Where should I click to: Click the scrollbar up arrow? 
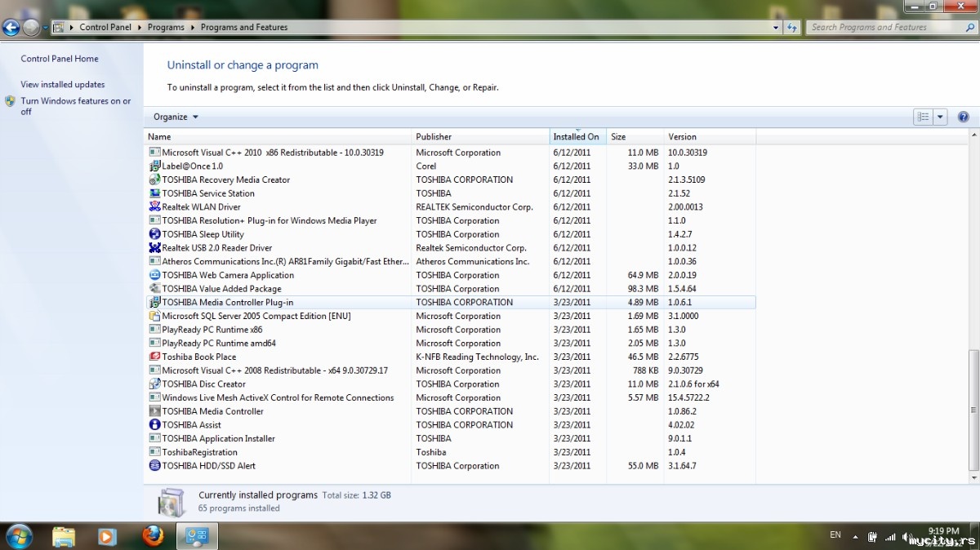coord(973,135)
